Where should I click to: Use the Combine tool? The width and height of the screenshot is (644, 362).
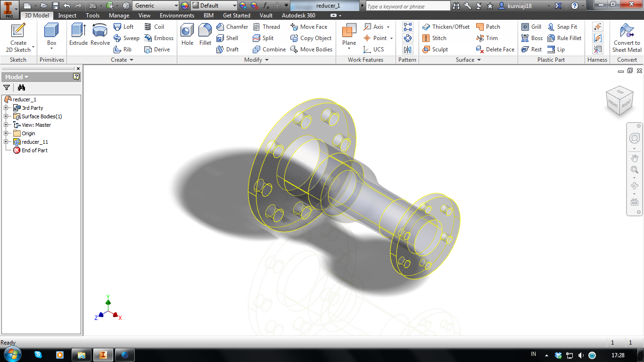269,49
